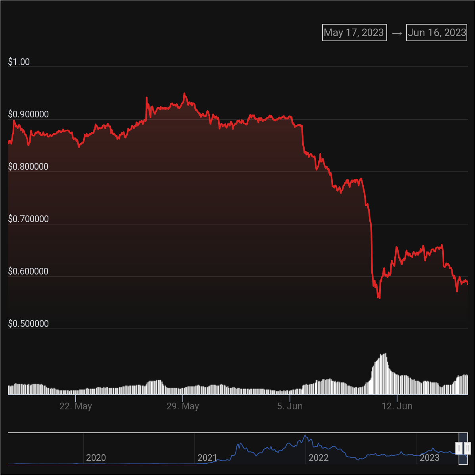
Task: Click the 22. May axis label
Action: click(76, 406)
